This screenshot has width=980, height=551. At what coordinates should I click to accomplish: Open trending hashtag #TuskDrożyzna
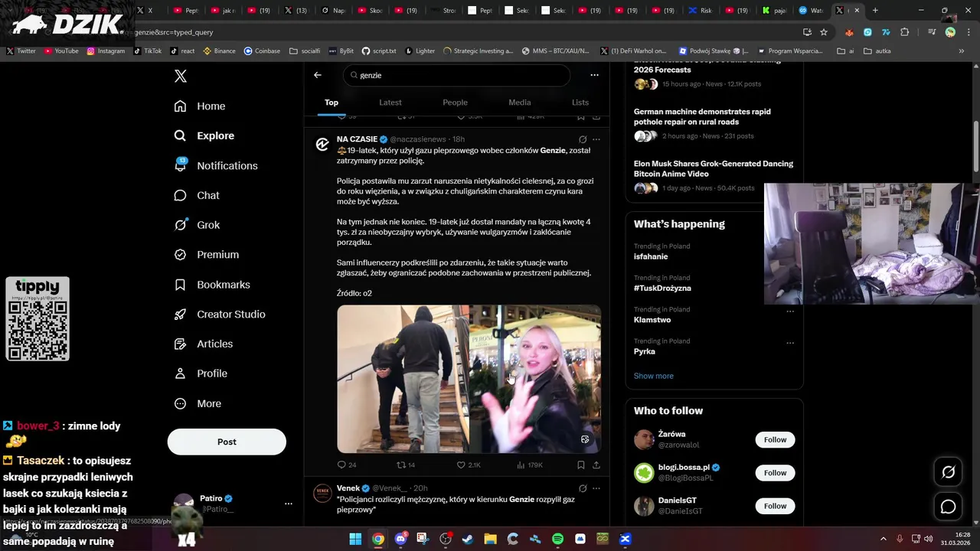tap(662, 288)
